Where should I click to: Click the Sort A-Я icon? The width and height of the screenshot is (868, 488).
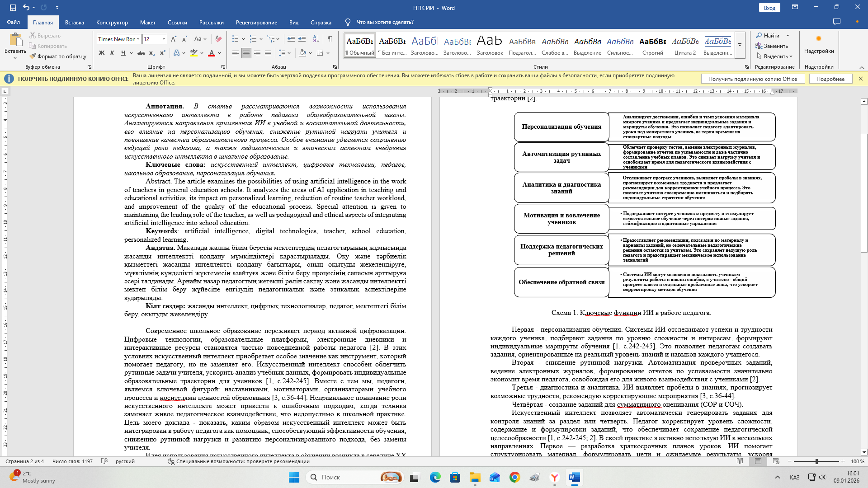(x=316, y=39)
